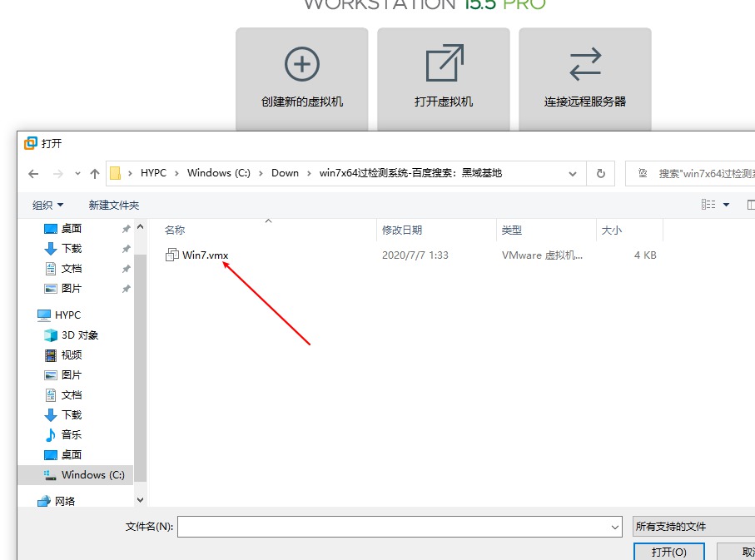Open 视频 folder in navigation pane
The height and width of the screenshot is (560, 755).
(72, 355)
